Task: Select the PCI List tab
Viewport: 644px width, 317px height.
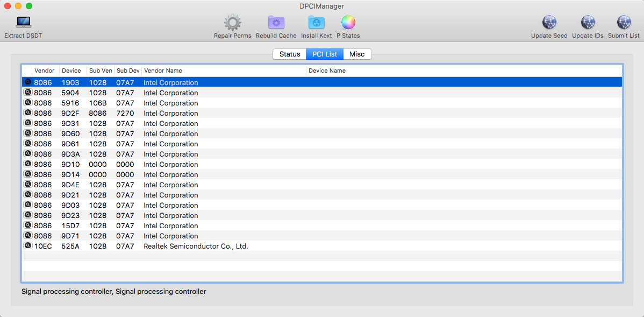Action: (325, 54)
